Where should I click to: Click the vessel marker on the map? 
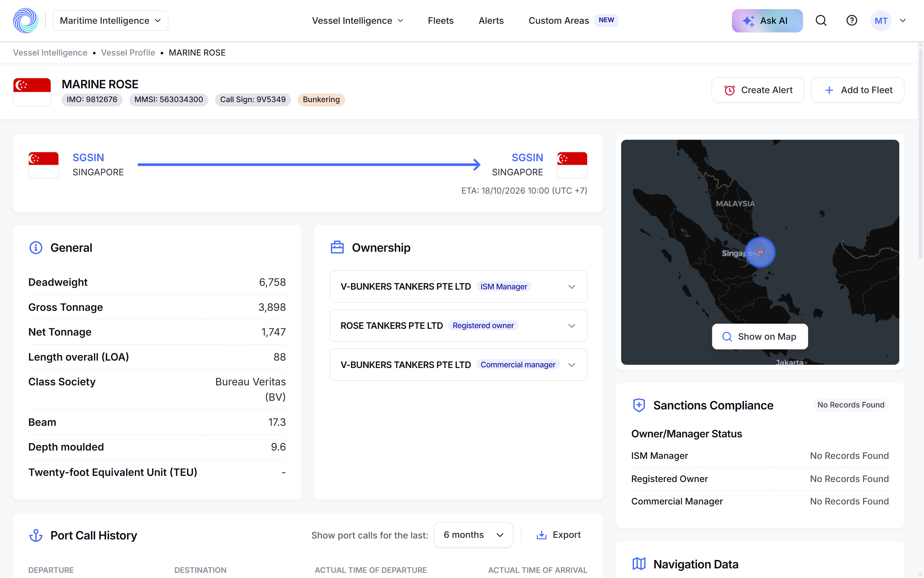760,252
